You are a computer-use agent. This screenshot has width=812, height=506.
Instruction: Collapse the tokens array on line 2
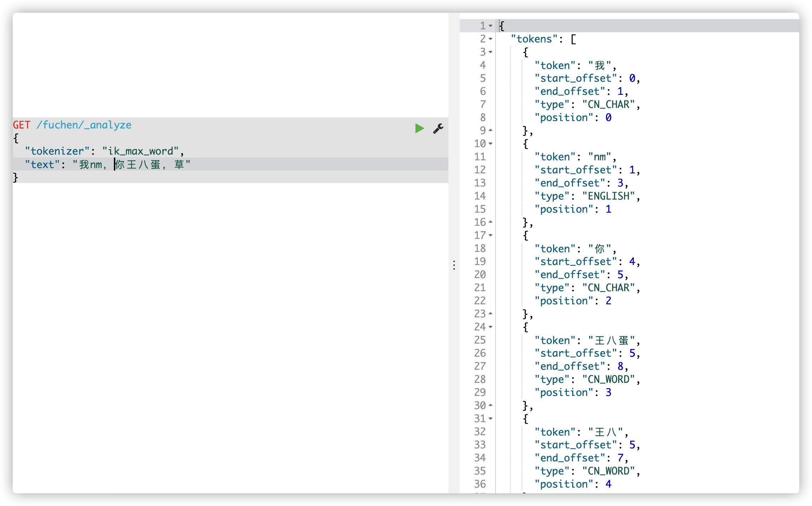491,39
